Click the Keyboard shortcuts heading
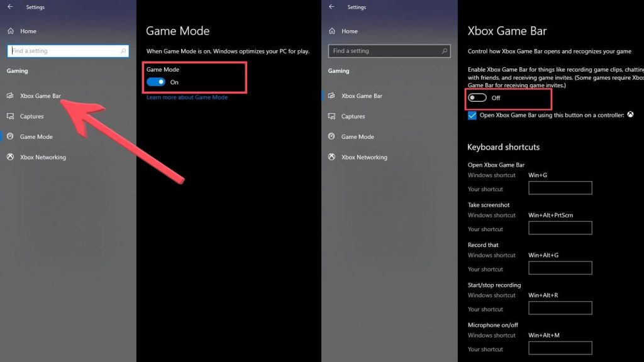This screenshot has height=362, width=644. pos(504,147)
